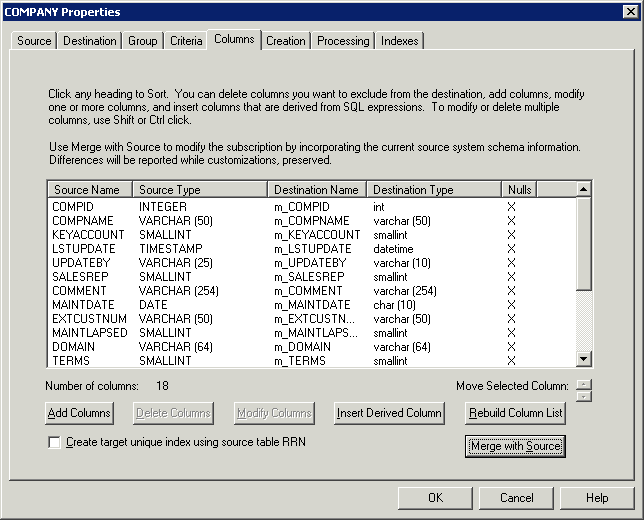Click the column list scroll down arrow
The width and height of the screenshot is (644, 520).
pyautogui.click(x=584, y=361)
